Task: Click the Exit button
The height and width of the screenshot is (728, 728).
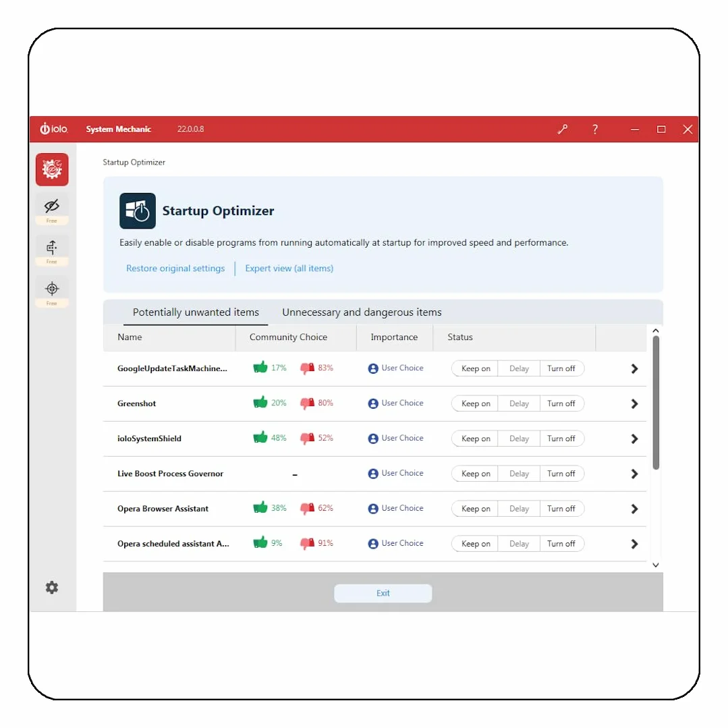Action: pyautogui.click(x=383, y=593)
